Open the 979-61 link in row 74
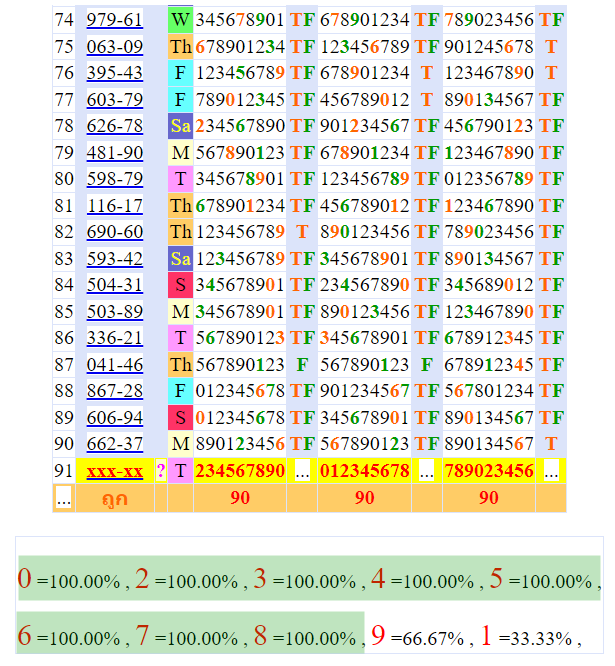Viewport: 615px width, 666px height. pos(115,20)
